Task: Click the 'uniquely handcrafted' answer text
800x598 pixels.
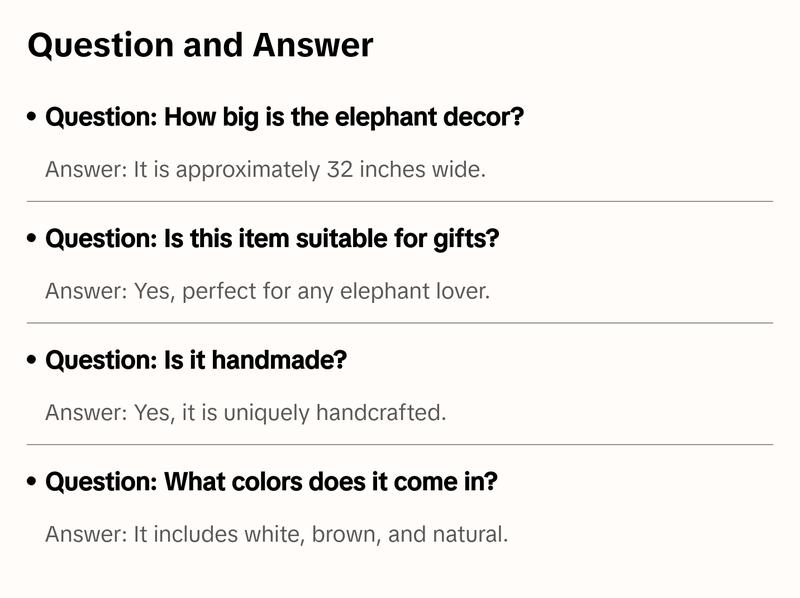Action: click(245, 413)
